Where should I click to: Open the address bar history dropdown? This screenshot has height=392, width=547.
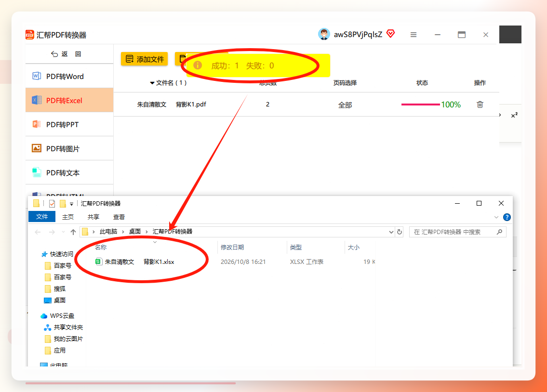pos(391,232)
